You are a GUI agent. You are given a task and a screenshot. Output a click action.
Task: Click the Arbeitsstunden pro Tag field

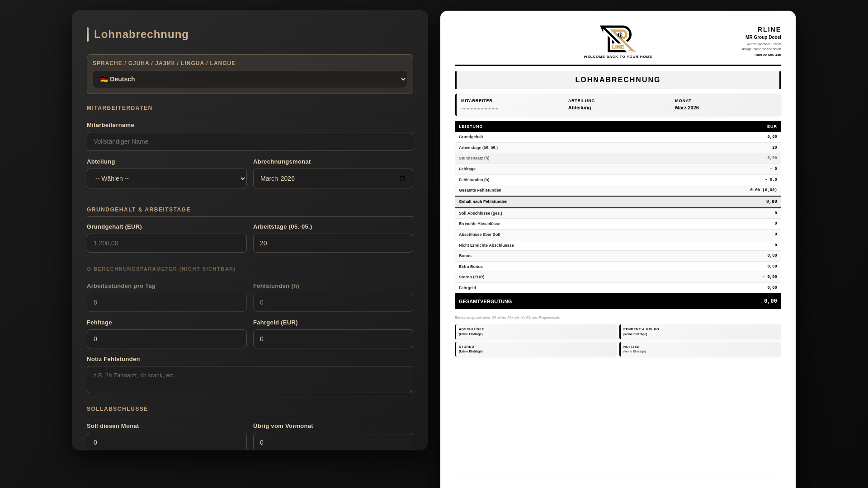tap(167, 302)
